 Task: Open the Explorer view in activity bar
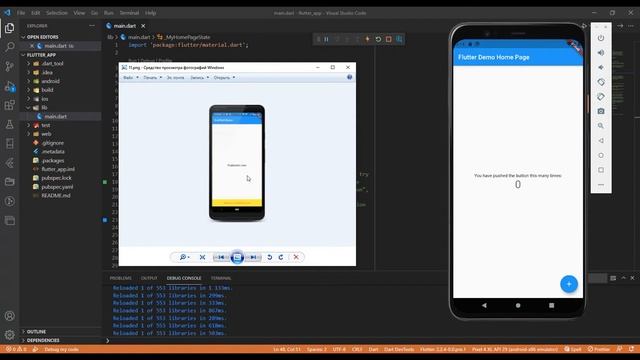pos(9,28)
